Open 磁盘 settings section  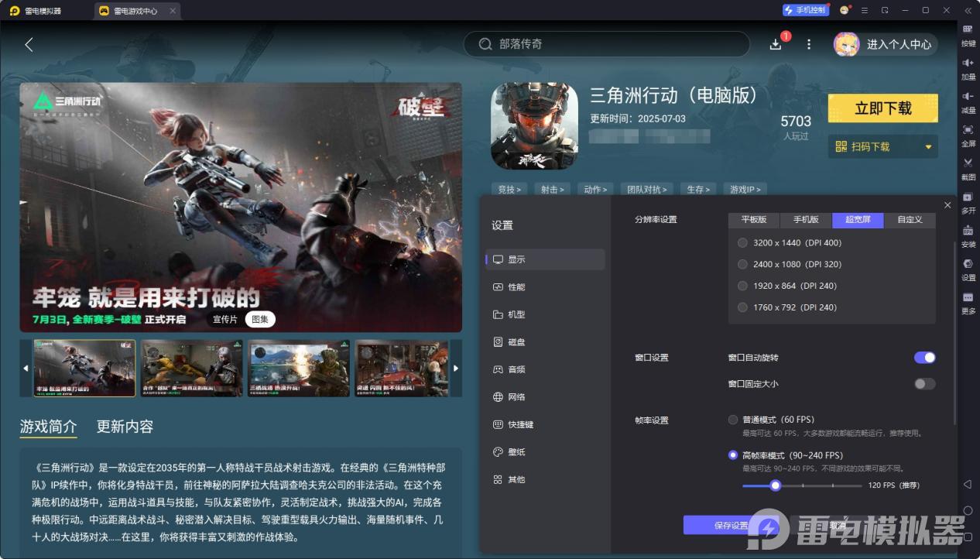(x=546, y=342)
